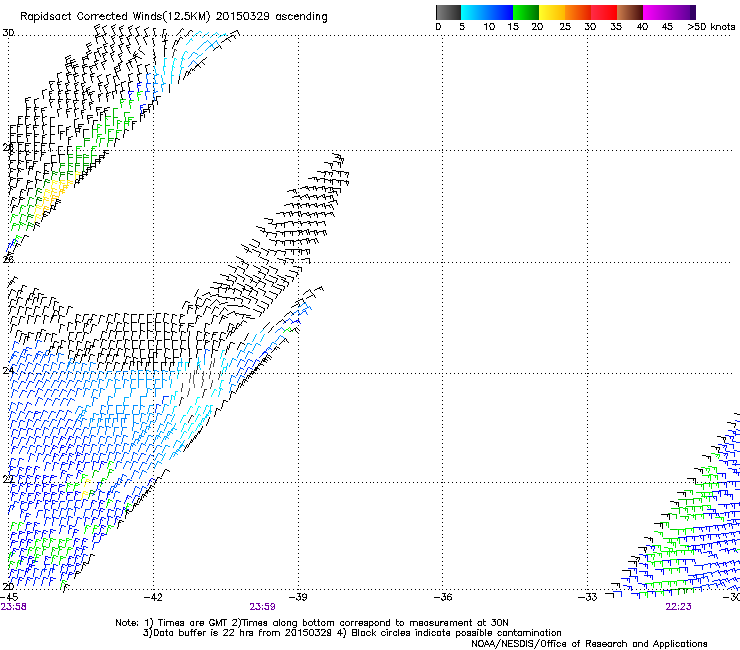
Task: Click the longitude label '-33'
Action: (x=588, y=597)
